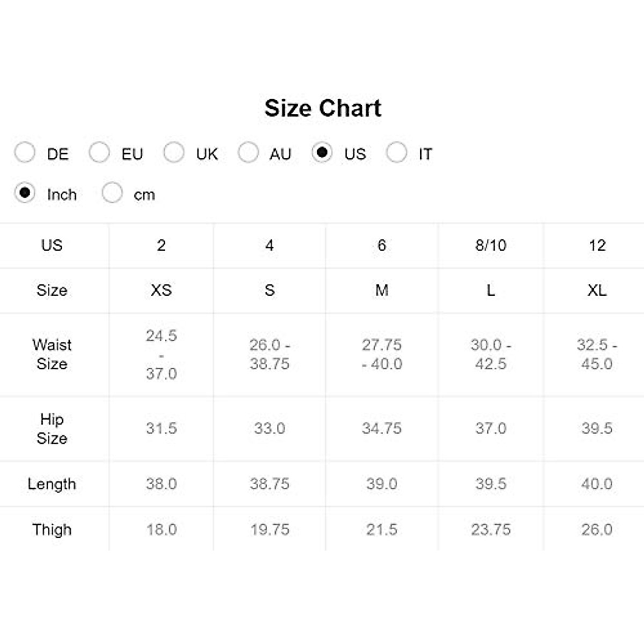This screenshot has width=644, height=644.
Task: Select the DE region radio button
Action: (25, 153)
